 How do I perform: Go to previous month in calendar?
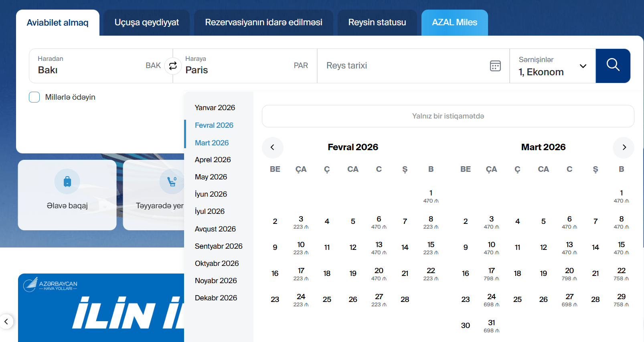point(272,147)
